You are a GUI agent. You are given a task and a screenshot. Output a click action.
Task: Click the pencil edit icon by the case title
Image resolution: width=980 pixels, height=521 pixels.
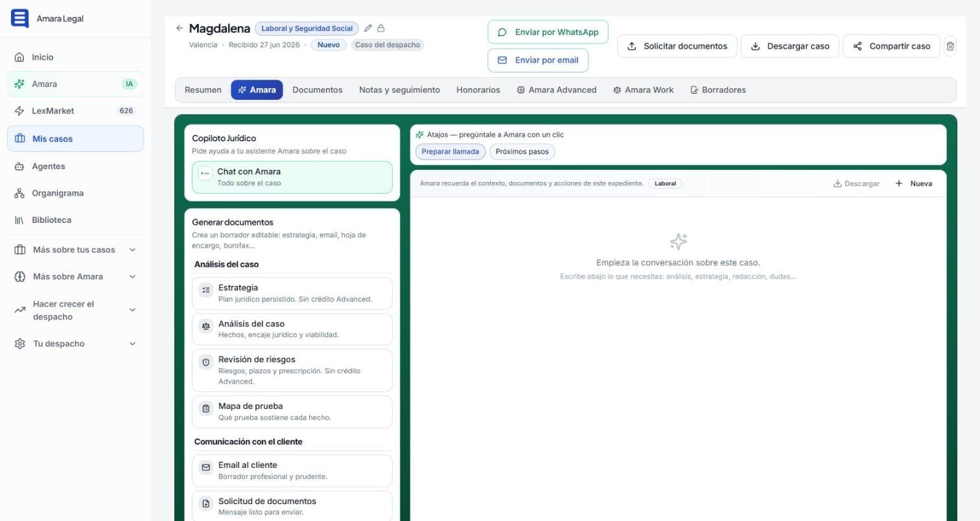(x=368, y=29)
